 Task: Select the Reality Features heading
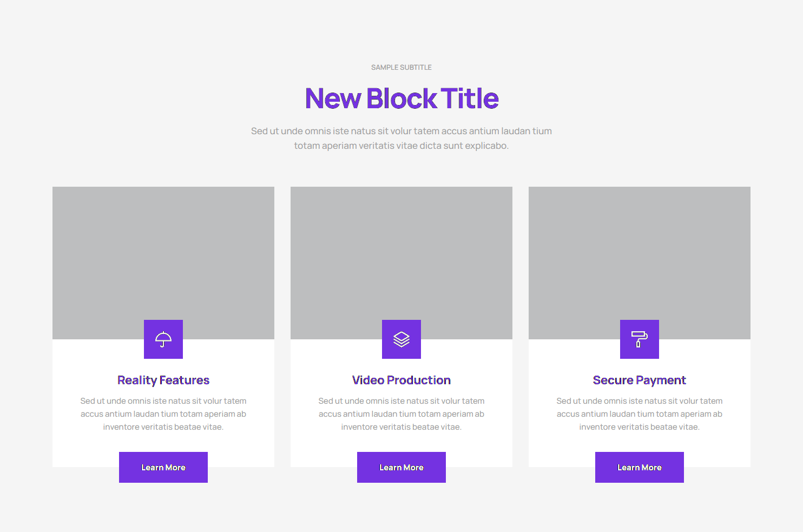[x=163, y=380]
